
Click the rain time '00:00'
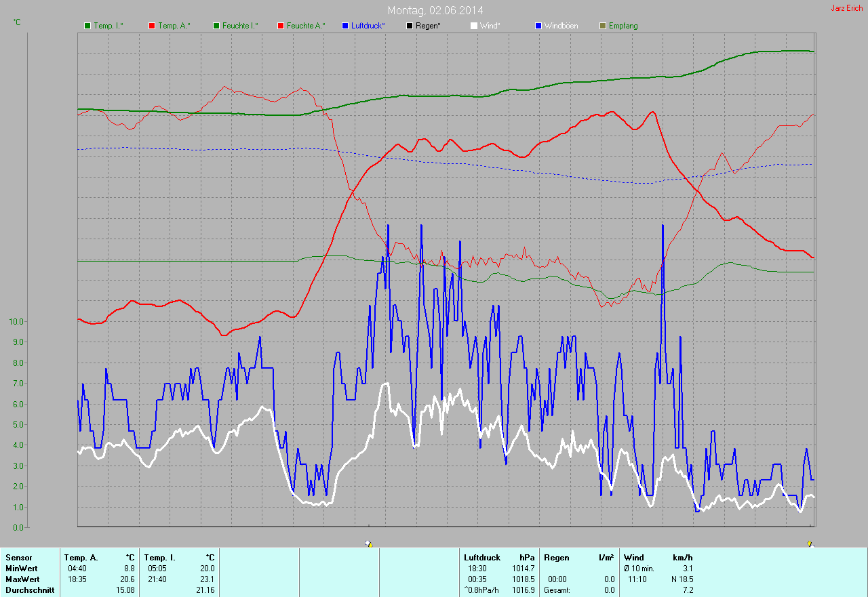point(557,579)
